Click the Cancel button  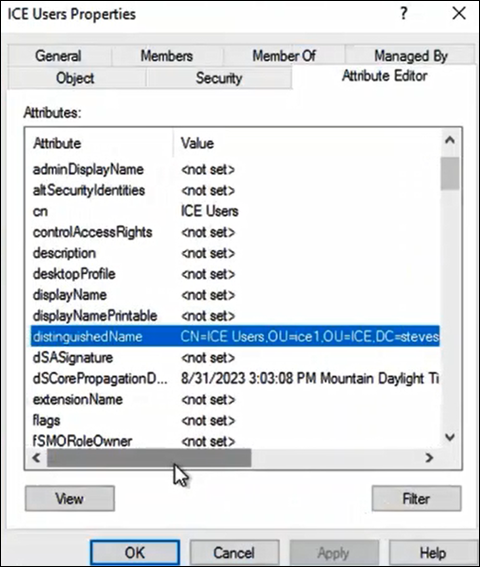[x=234, y=553]
